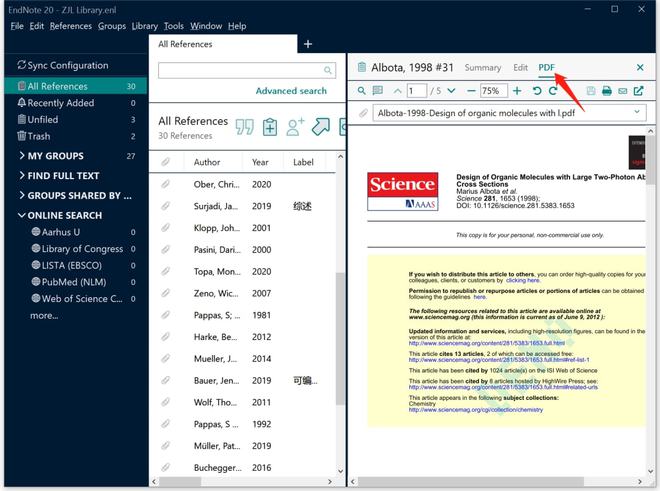Viewport: 660px width, 491px height.
Task: Open the attached PDF file dropdown
Action: pyautogui.click(x=637, y=112)
